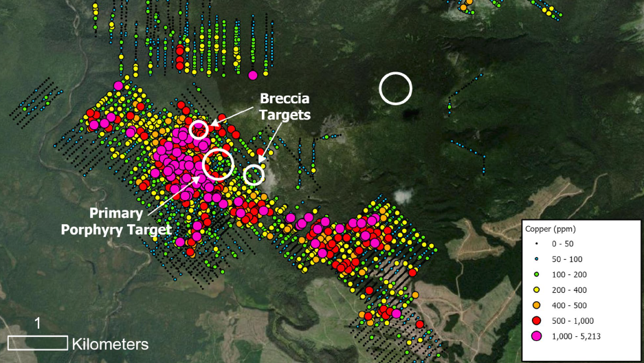Click the large Primary Porphyry Target circle
The image size is (644, 363).
pyautogui.click(x=219, y=164)
